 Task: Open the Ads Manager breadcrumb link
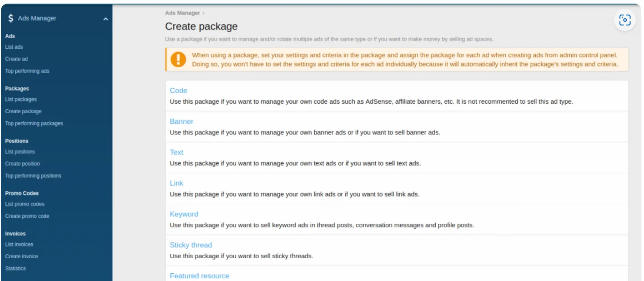(x=182, y=13)
